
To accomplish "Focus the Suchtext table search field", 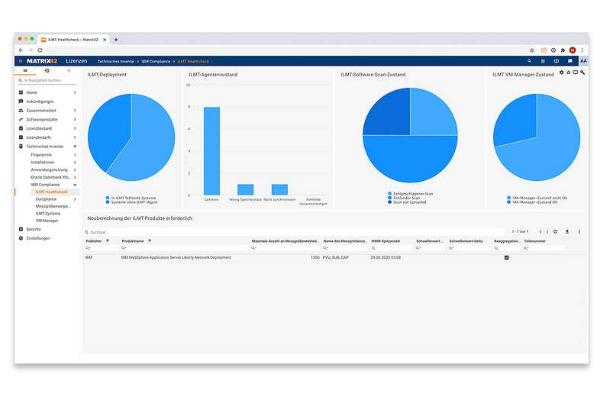I will 294,232.
